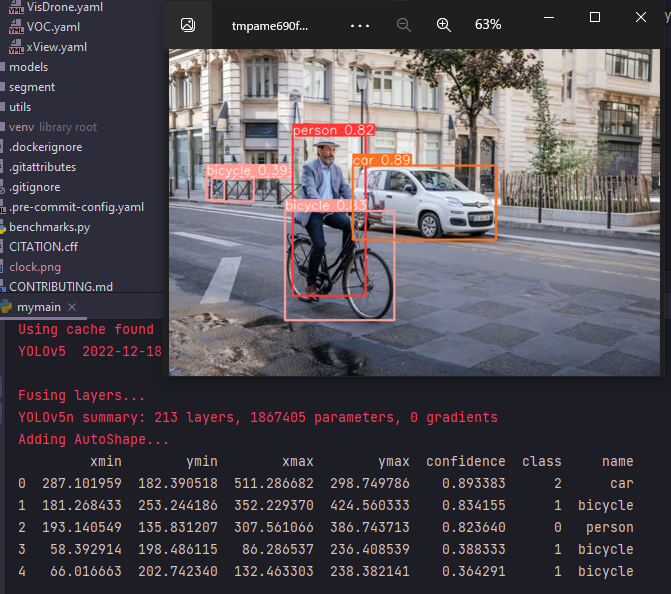Click the python icon on mymain tab
Viewport: 671px width, 594px height.
pos(6,306)
